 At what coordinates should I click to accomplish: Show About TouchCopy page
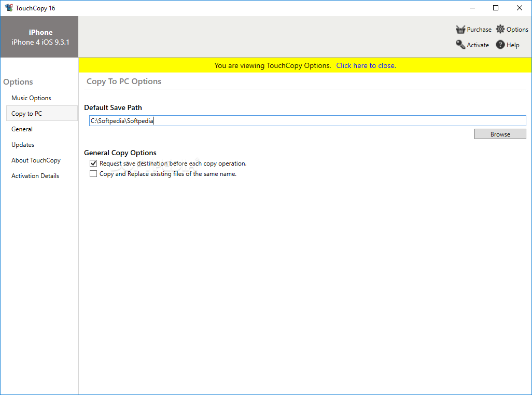36,160
